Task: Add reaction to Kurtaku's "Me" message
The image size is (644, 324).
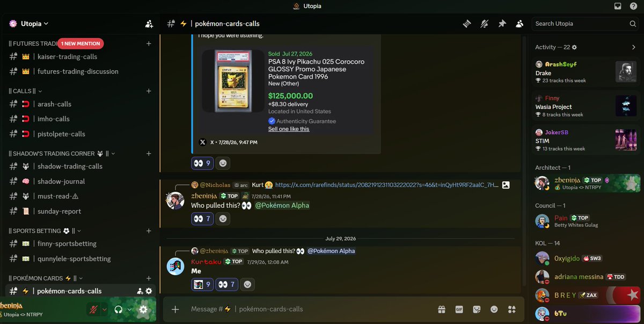Action: coord(247,284)
